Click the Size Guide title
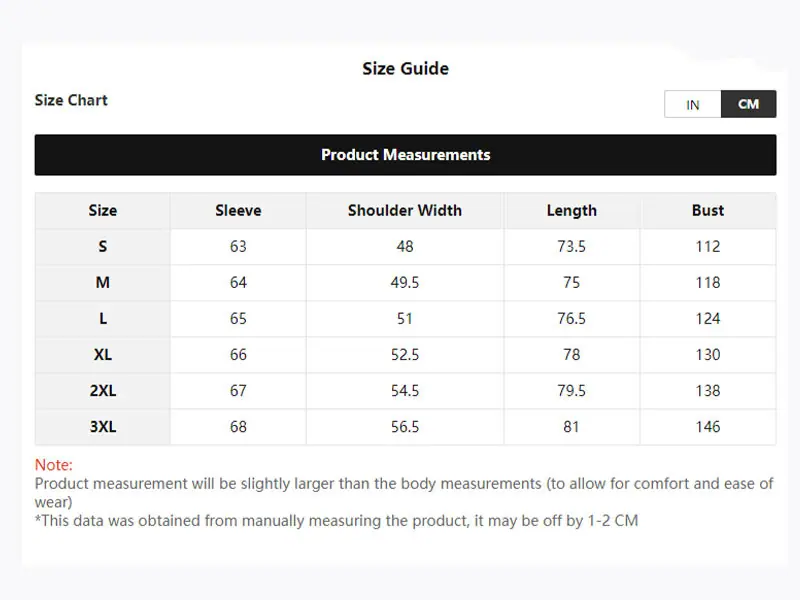Image resolution: width=800 pixels, height=600 pixels. [x=406, y=68]
